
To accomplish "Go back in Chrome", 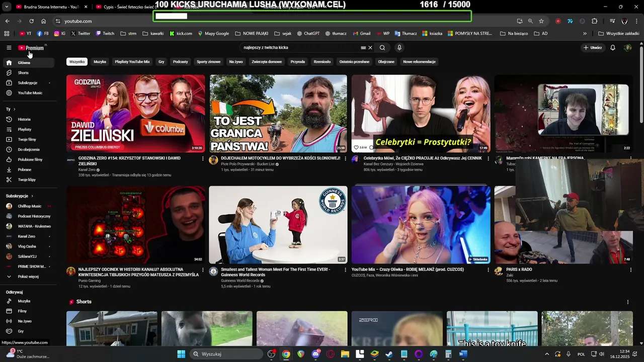I will pos(7,21).
